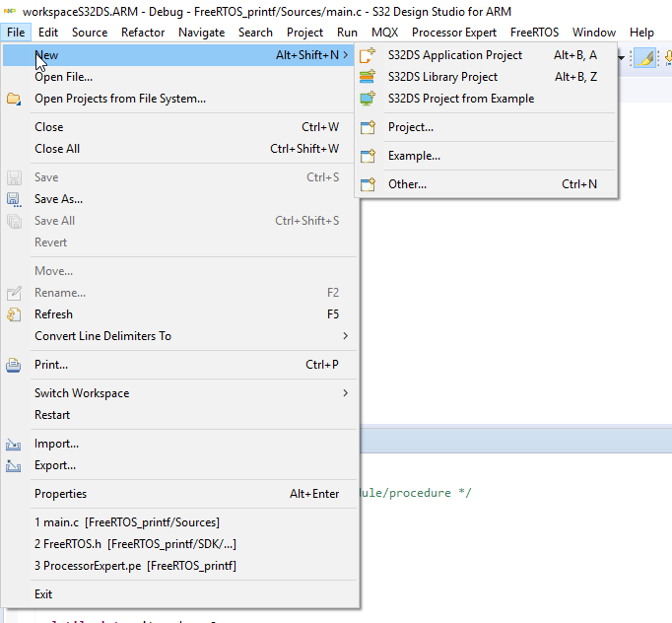The width and height of the screenshot is (672, 623).
Task: Click the new Project wizard icon
Action: coord(368,127)
